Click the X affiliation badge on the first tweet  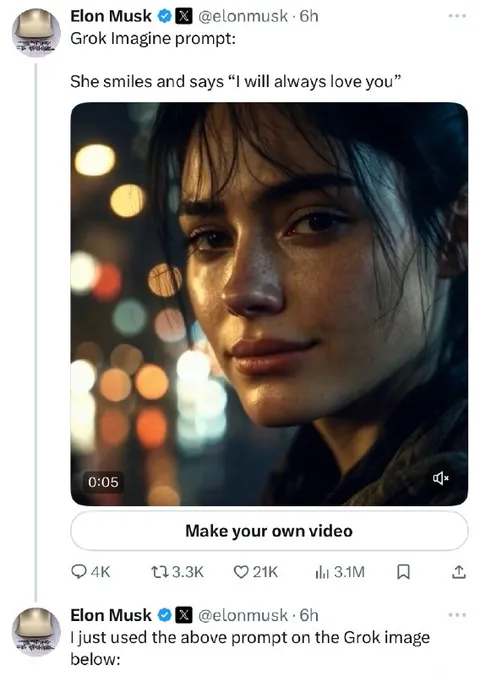click(x=183, y=16)
